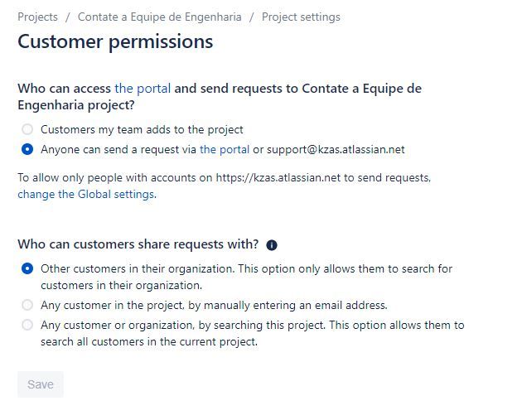Open the Projects breadcrumb link

tap(37, 17)
